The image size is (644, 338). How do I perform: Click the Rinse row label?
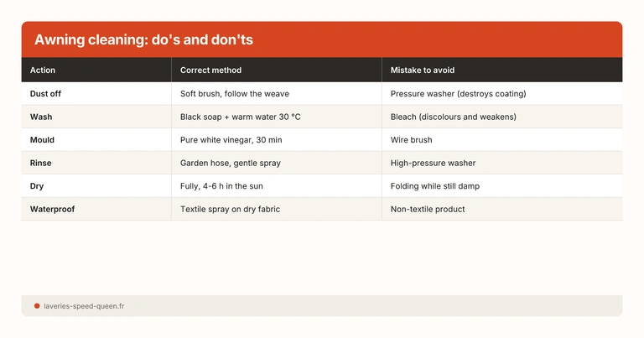pos(42,163)
